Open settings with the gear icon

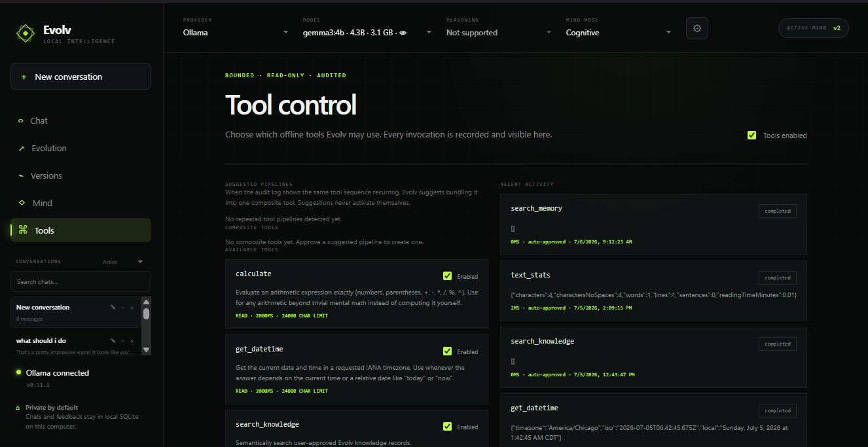coord(697,28)
